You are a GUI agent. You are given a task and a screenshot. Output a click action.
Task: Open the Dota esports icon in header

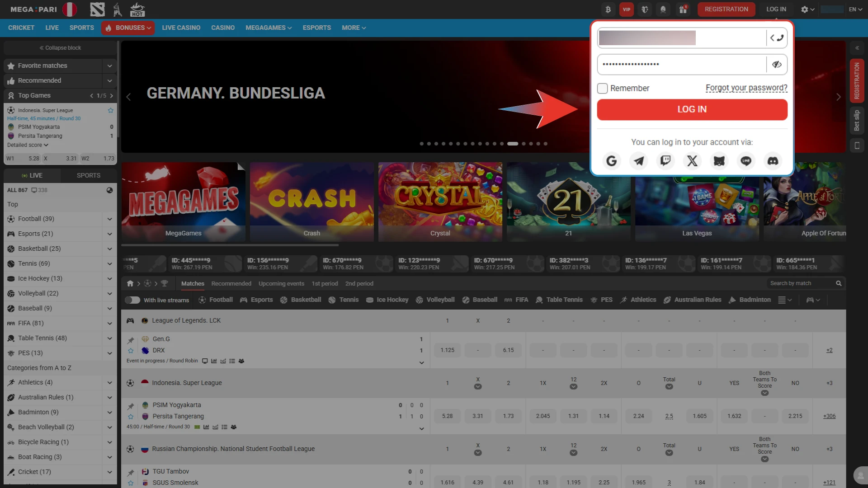(97, 9)
